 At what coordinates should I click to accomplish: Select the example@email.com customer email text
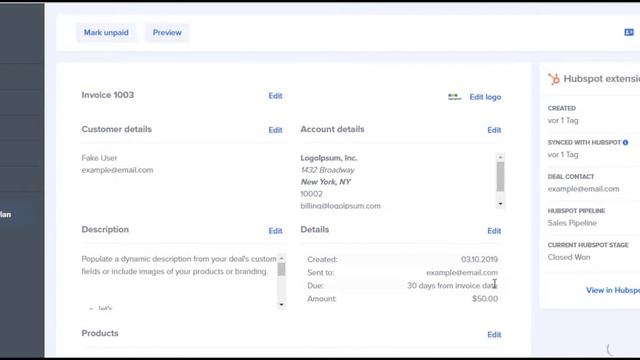(x=117, y=170)
